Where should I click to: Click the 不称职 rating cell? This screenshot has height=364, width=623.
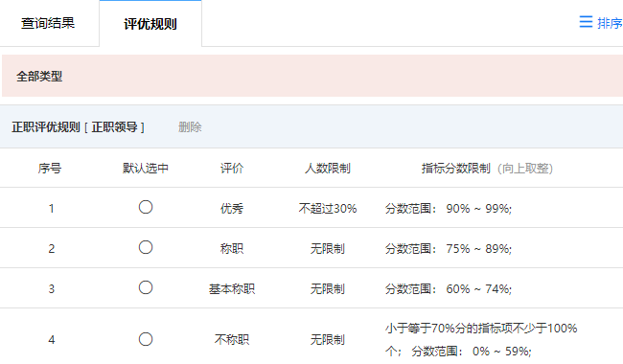tap(232, 339)
